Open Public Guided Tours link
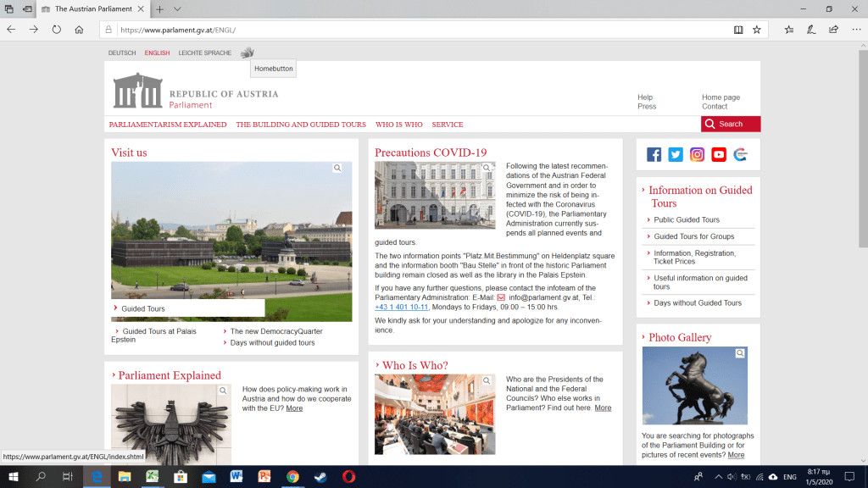868x488 pixels. pyautogui.click(x=687, y=220)
